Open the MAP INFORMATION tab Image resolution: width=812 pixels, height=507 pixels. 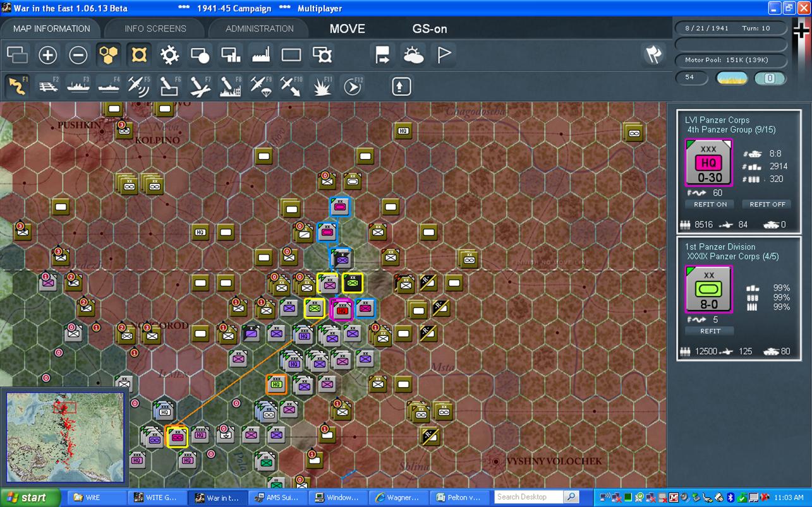coord(51,28)
